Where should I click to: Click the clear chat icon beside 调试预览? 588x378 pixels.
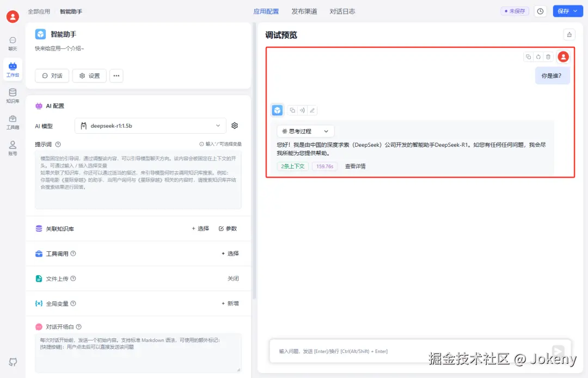pos(569,34)
